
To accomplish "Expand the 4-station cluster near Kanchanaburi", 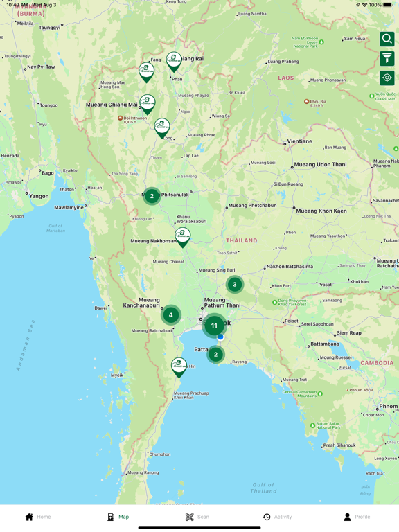I will [x=170, y=315].
